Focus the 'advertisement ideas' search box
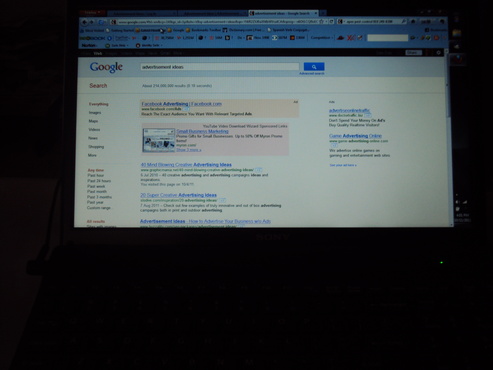The image size is (493, 370). tap(219, 67)
